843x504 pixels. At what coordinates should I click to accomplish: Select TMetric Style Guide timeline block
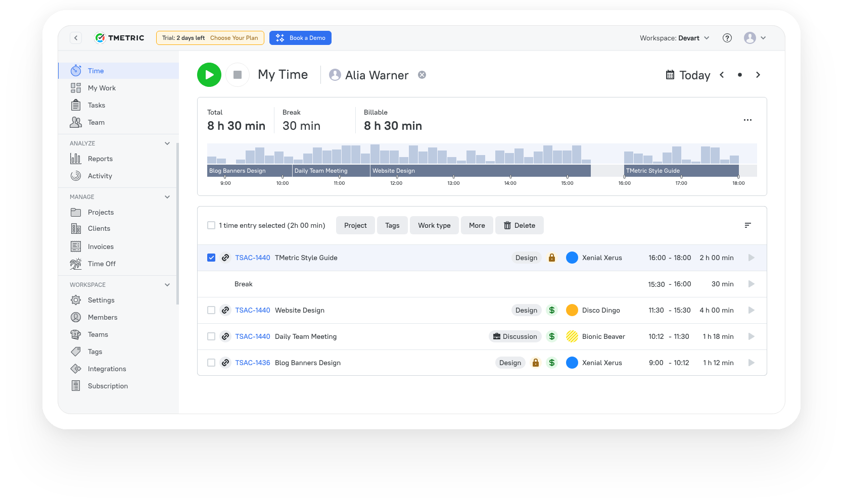pyautogui.click(x=681, y=171)
